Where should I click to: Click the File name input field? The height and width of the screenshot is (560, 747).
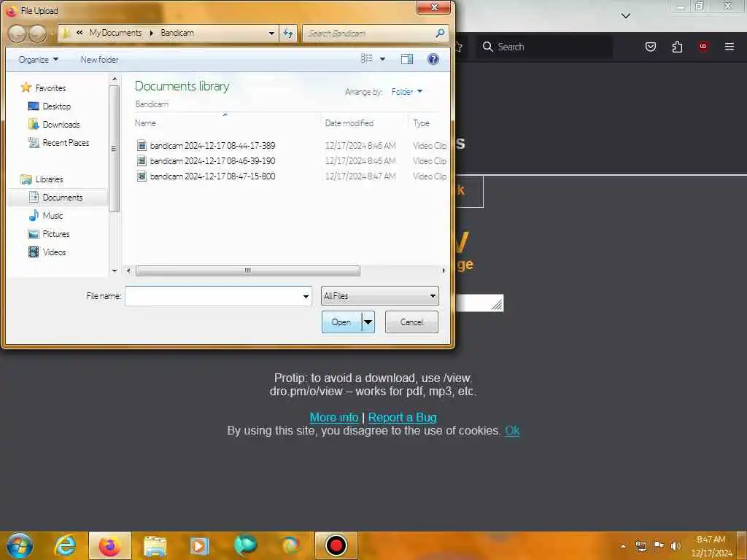[x=213, y=296]
